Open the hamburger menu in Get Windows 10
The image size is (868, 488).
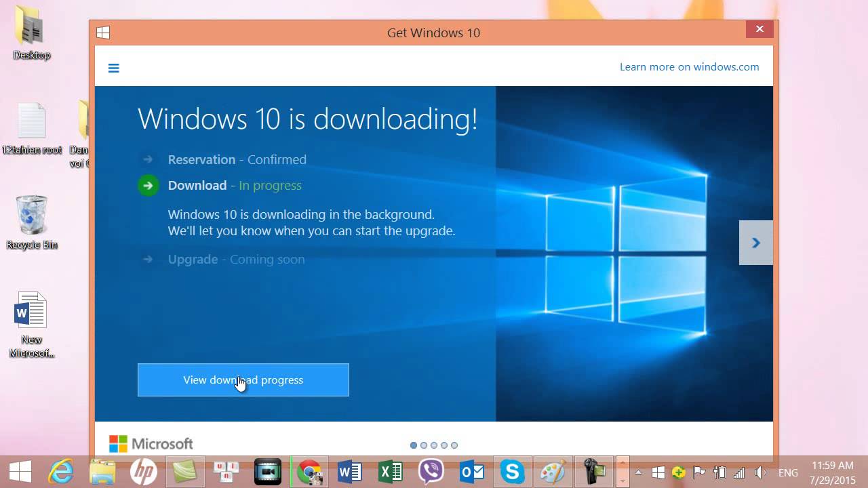[114, 68]
